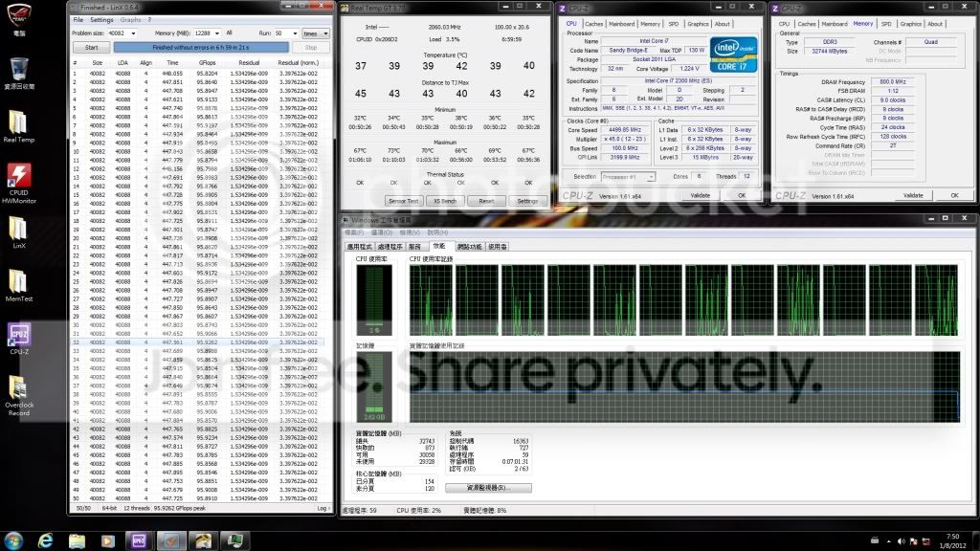Click the GFlops column header in LinX
The width and height of the screenshot is (980, 551).
(207, 62)
